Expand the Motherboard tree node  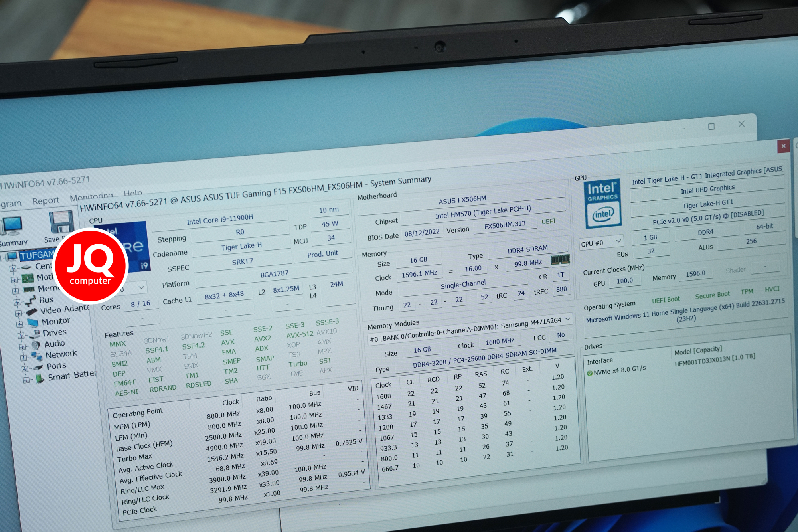(14, 279)
